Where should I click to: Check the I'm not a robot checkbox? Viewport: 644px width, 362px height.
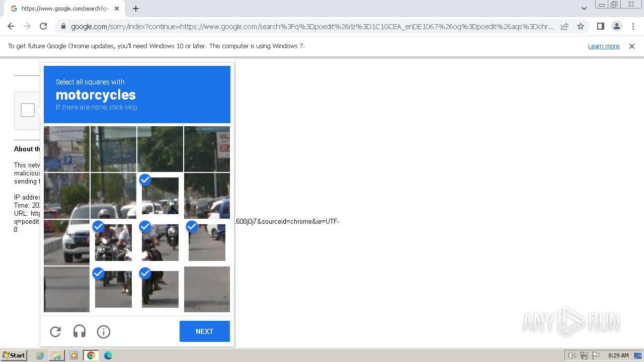[x=28, y=110]
